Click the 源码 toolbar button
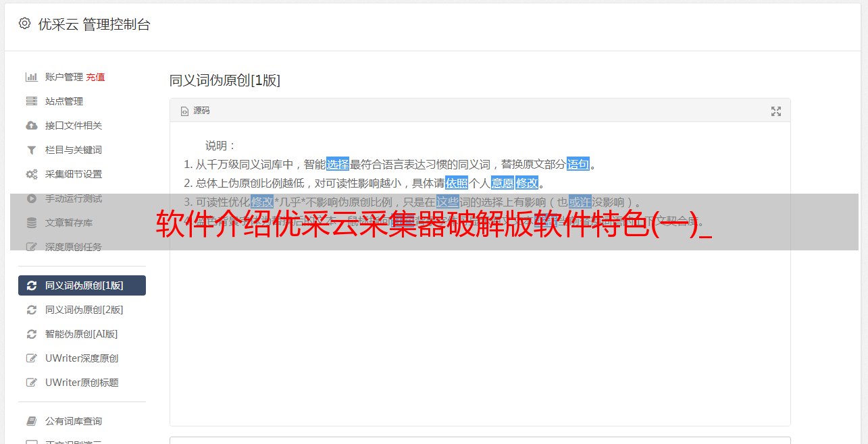The width and height of the screenshot is (868, 444). coord(195,111)
